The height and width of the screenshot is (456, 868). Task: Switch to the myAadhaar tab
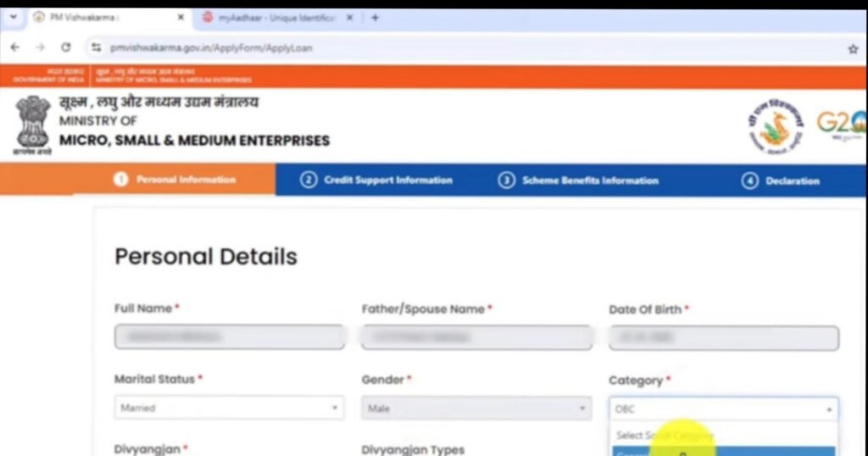275,18
